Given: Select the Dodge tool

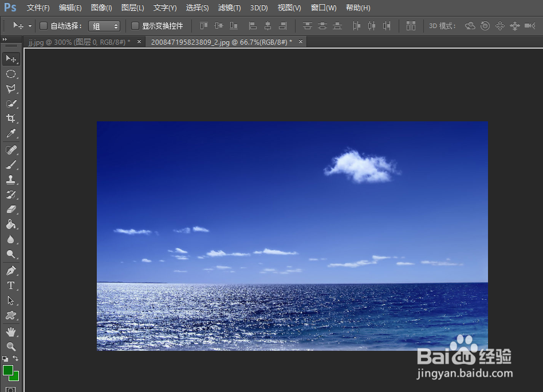Looking at the screenshot, I should (x=11, y=254).
